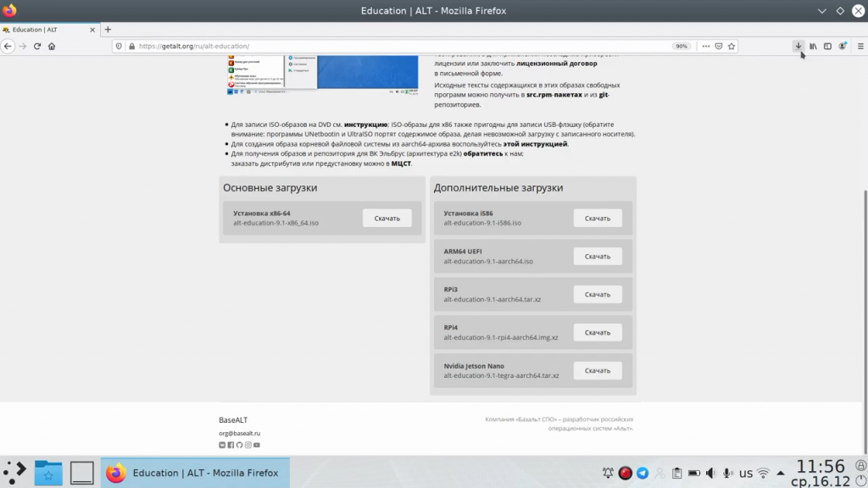Open the Facebook icon in footer

(x=231, y=445)
